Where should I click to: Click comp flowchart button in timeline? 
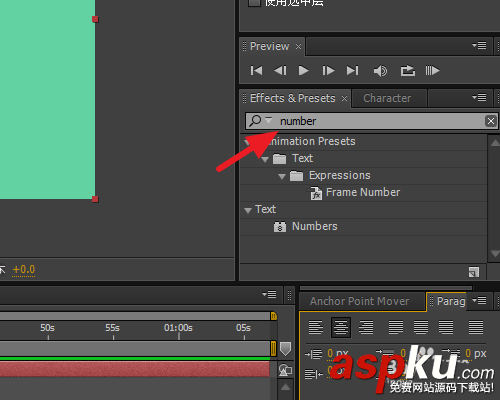[x=285, y=370]
